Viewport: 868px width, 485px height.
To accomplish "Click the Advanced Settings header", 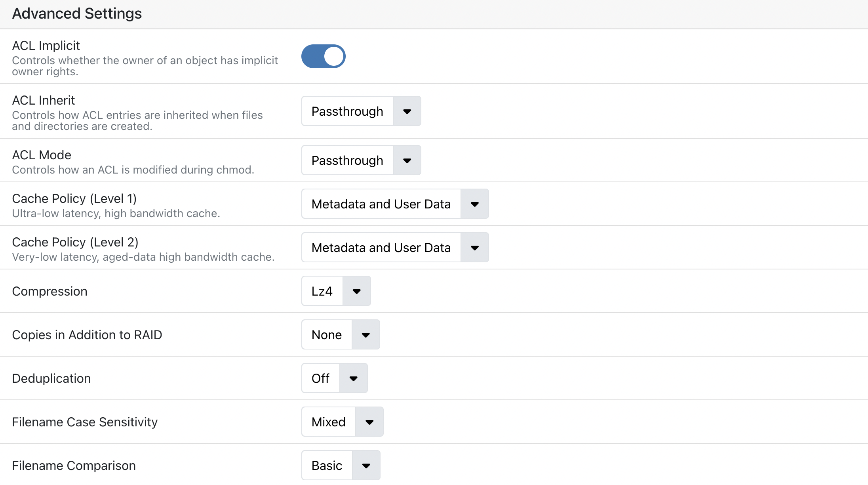I will [x=77, y=13].
